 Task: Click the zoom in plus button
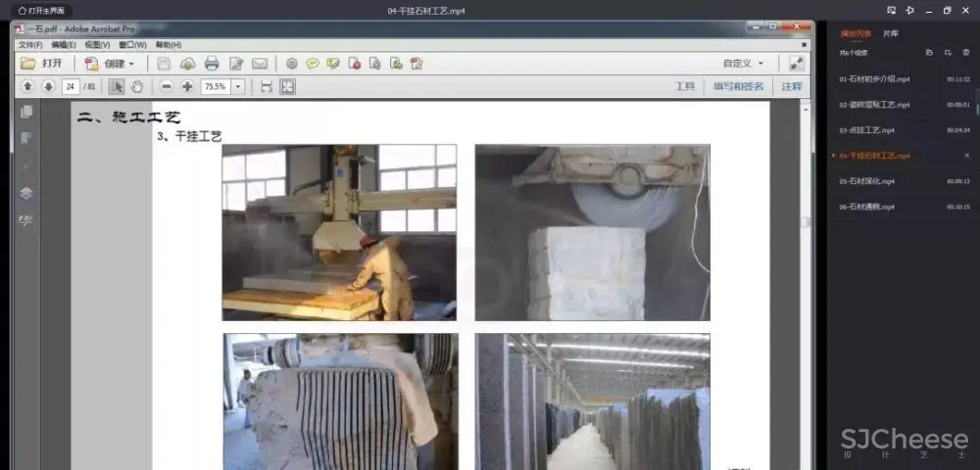187,86
